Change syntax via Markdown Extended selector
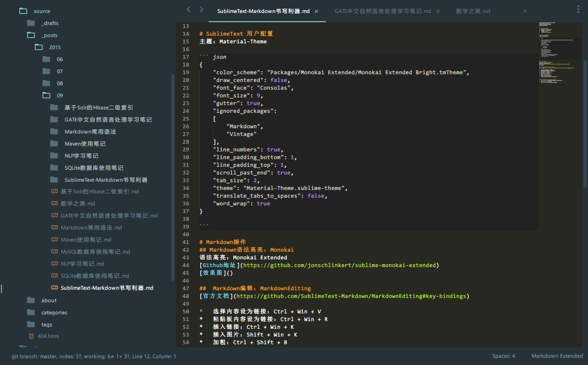Image resolution: width=588 pixels, height=365 pixels. [557, 356]
